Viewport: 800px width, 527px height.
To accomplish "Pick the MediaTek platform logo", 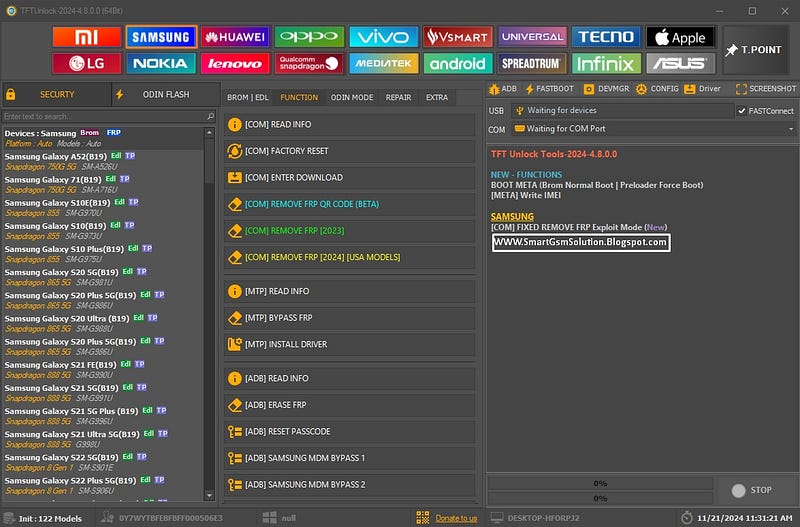I will pos(384,63).
